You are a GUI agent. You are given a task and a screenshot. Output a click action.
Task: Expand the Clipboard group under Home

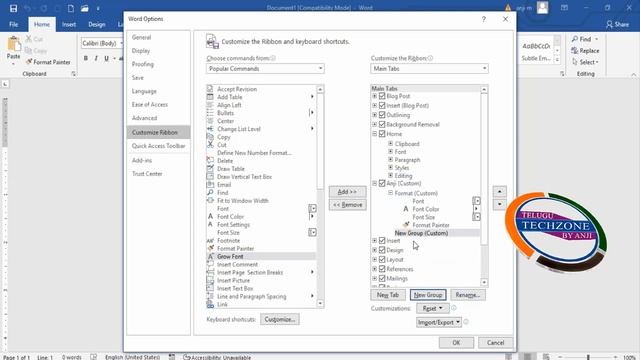391,144
